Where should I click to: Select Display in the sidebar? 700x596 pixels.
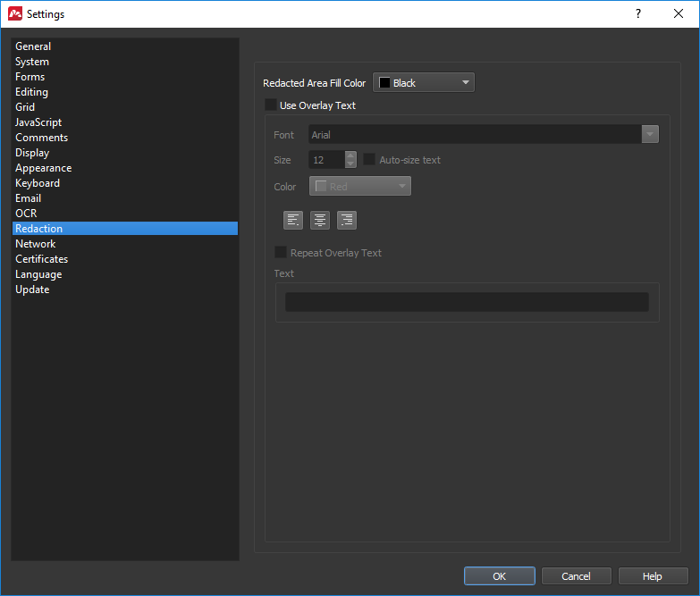coord(125,153)
